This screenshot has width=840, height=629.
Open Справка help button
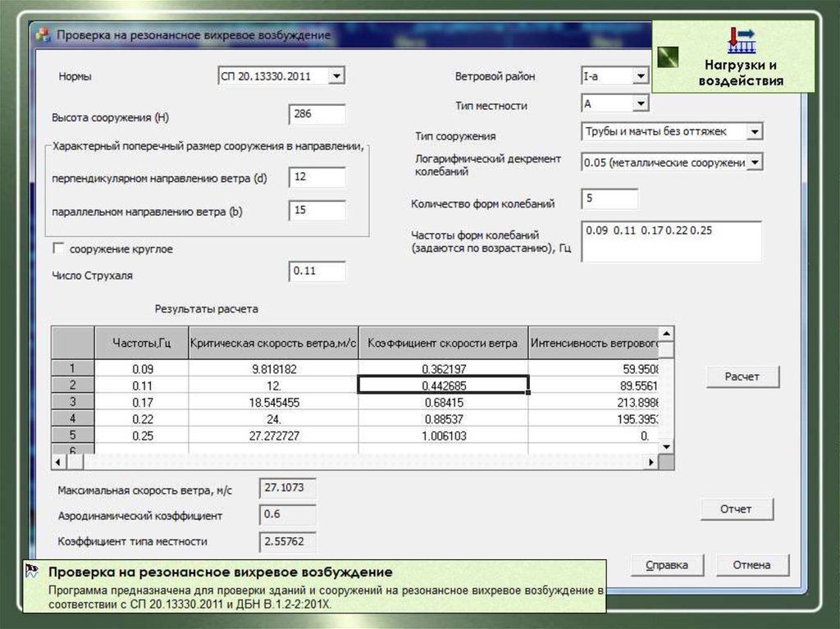(x=665, y=565)
